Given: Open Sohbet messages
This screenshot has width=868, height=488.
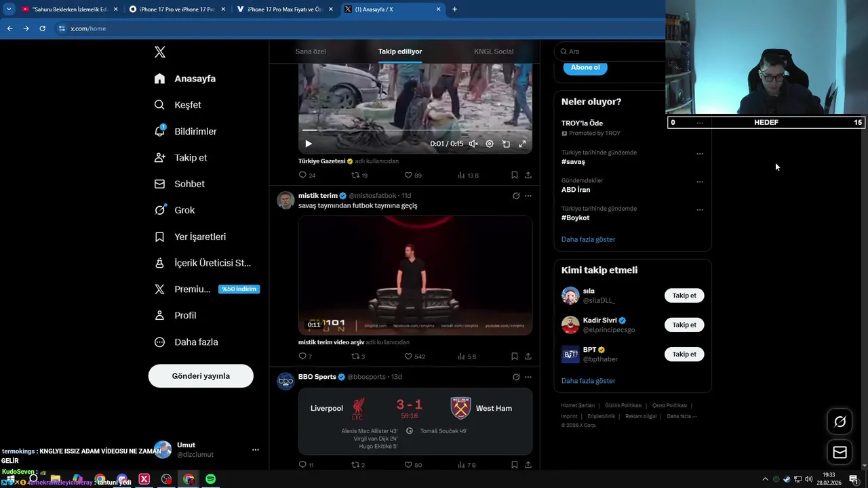Looking at the screenshot, I should 179,184.
